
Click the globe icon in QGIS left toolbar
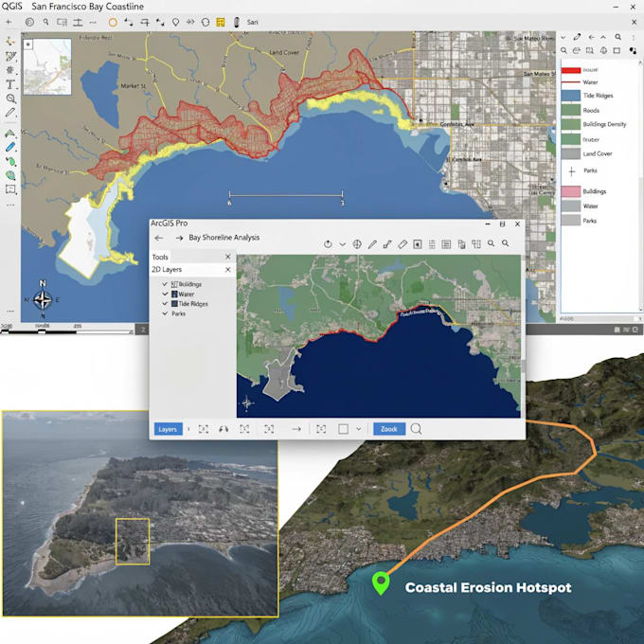coord(10,175)
